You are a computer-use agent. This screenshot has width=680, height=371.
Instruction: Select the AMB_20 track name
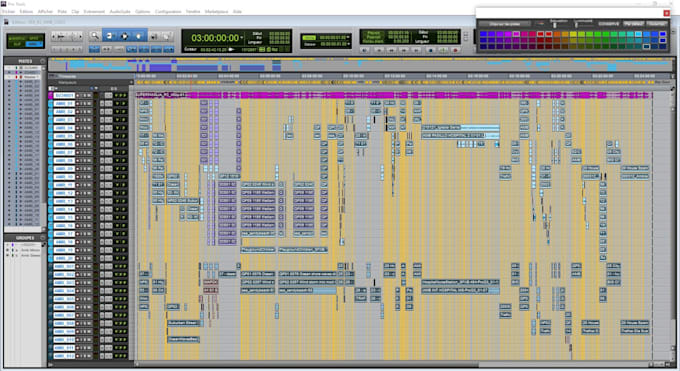(64, 258)
